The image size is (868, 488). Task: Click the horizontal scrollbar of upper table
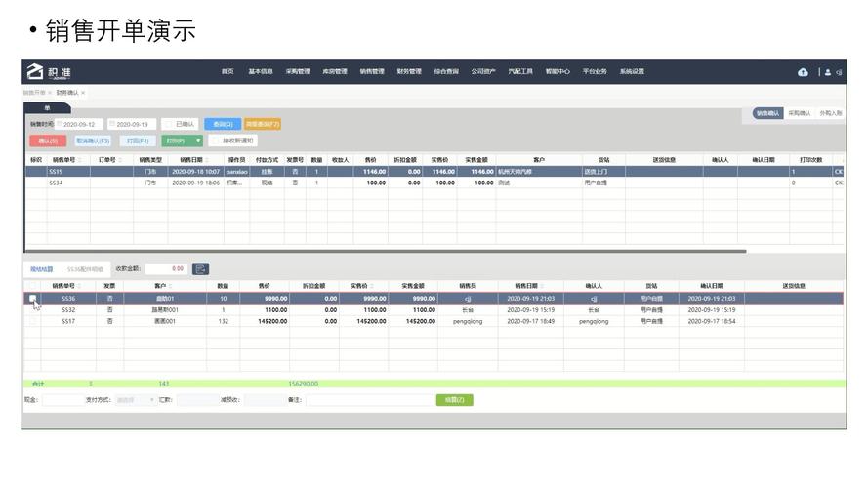coord(386,251)
